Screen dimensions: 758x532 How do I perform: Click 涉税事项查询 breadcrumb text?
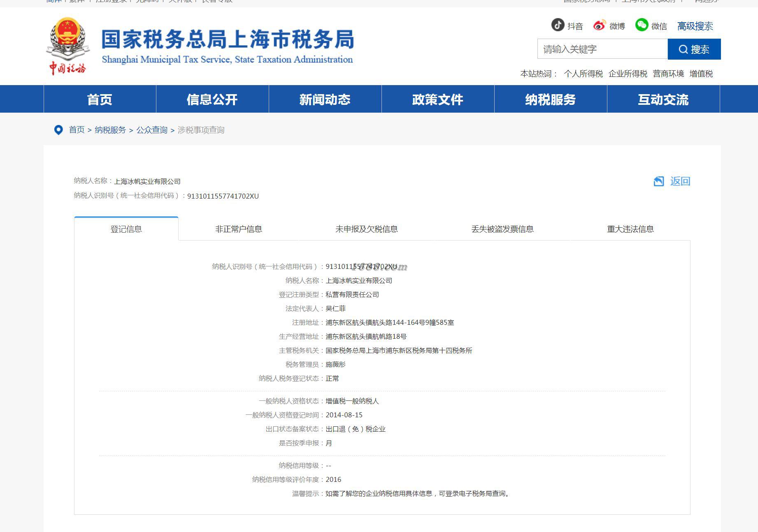201,130
